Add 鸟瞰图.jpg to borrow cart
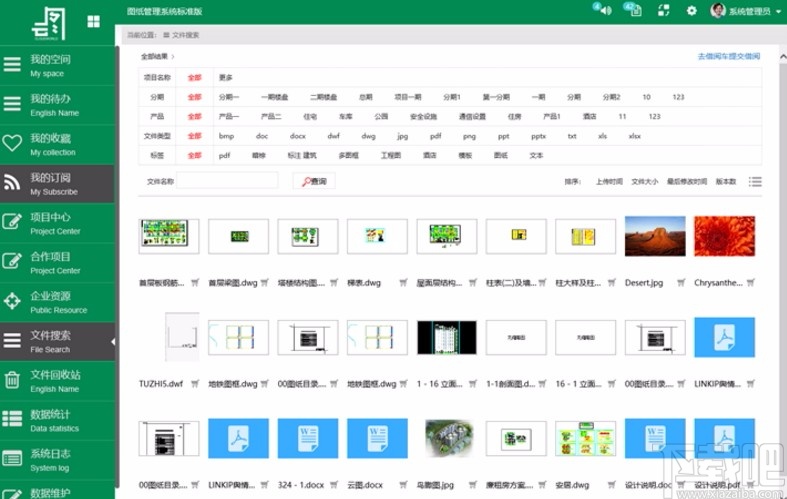787x499 pixels. click(472, 485)
